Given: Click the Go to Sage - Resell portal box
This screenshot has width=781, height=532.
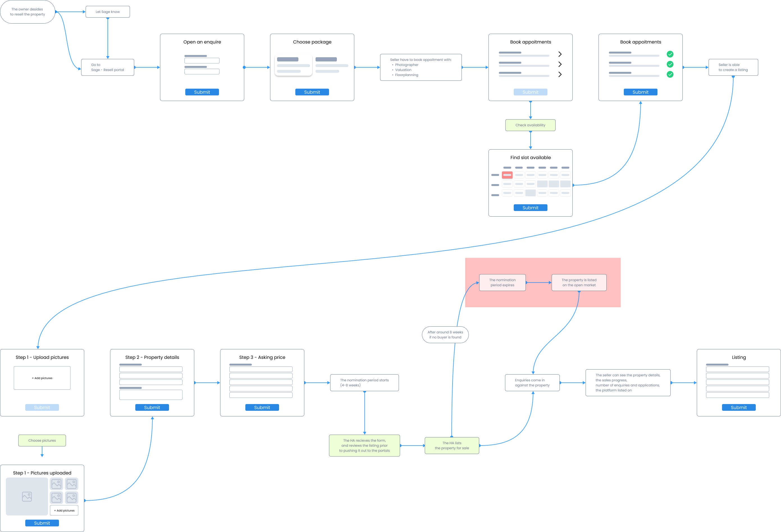Looking at the screenshot, I should [x=108, y=67].
